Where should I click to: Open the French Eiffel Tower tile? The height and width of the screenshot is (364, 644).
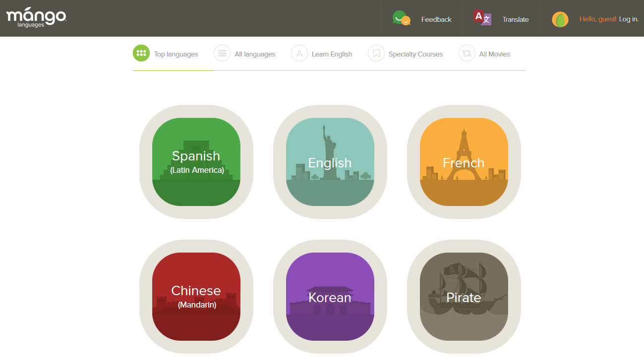click(x=464, y=162)
